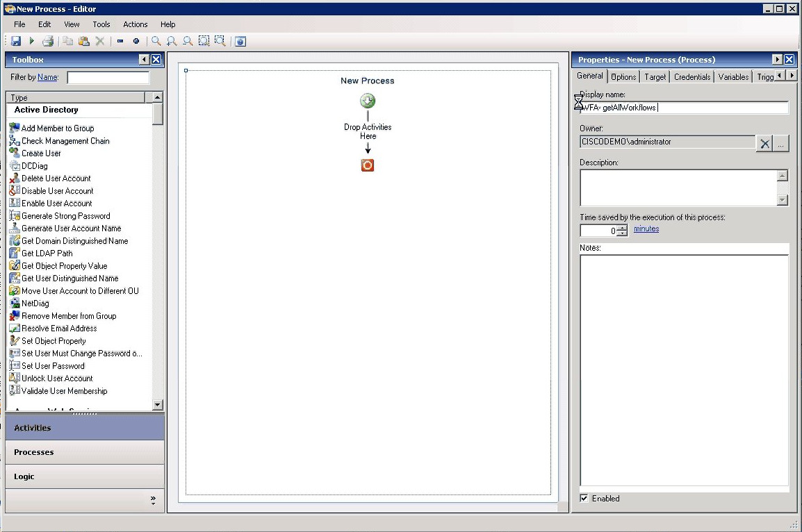Open the Activities toolbox section
The width and height of the screenshot is (802, 532).
[85, 428]
